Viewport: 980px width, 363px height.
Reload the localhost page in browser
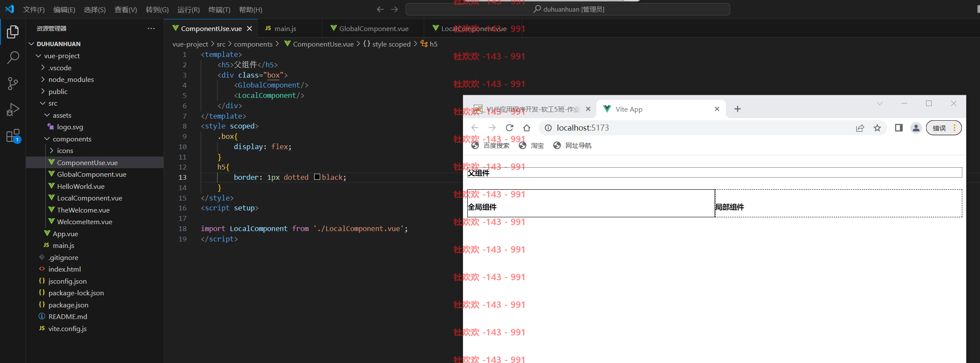(509, 128)
